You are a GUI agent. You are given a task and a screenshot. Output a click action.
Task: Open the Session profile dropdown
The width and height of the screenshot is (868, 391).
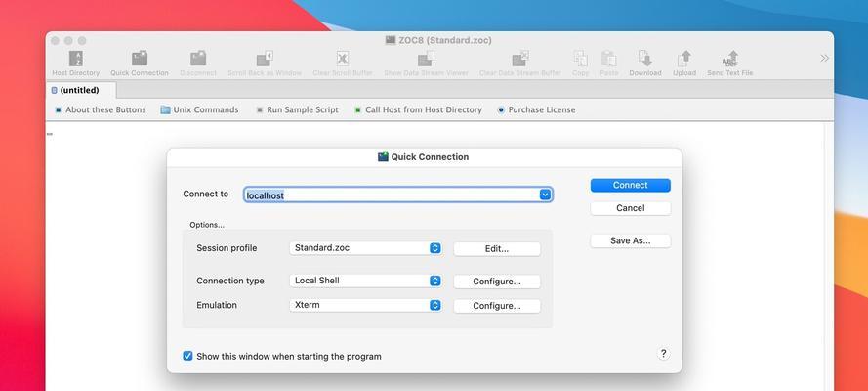click(365, 248)
